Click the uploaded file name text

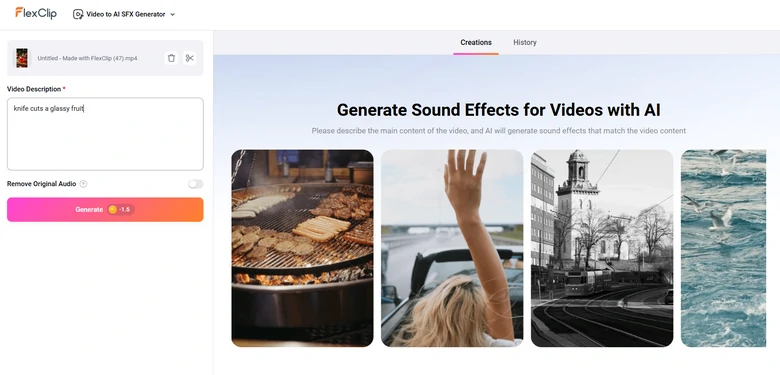click(x=88, y=58)
